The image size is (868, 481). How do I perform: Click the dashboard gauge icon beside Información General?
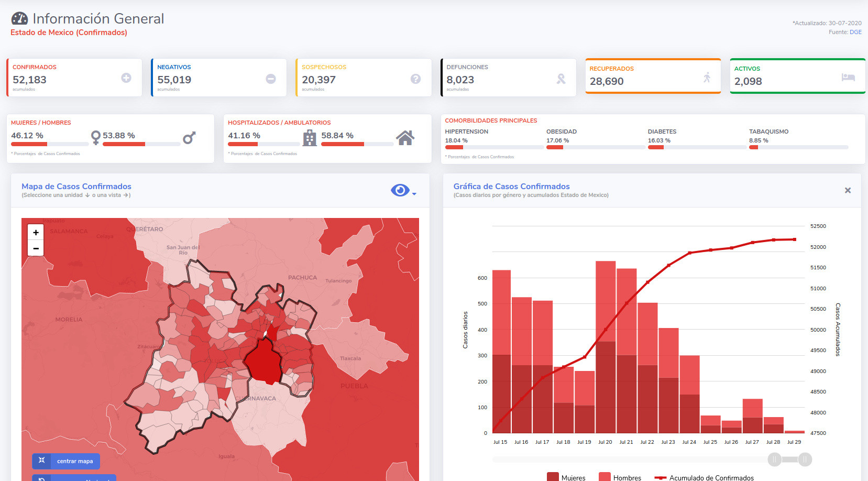coord(19,19)
